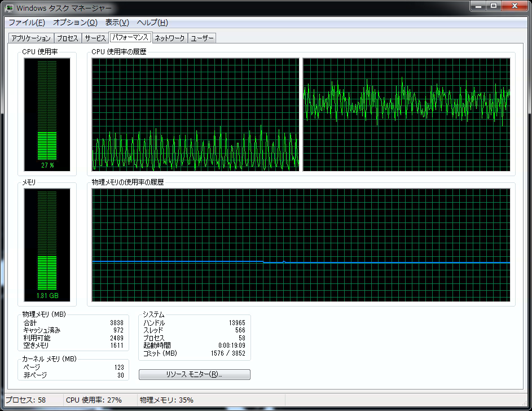Open the ヘルプ(H) menu
Image resolution: width=532 pixels, height=411 pixels.
152,23
